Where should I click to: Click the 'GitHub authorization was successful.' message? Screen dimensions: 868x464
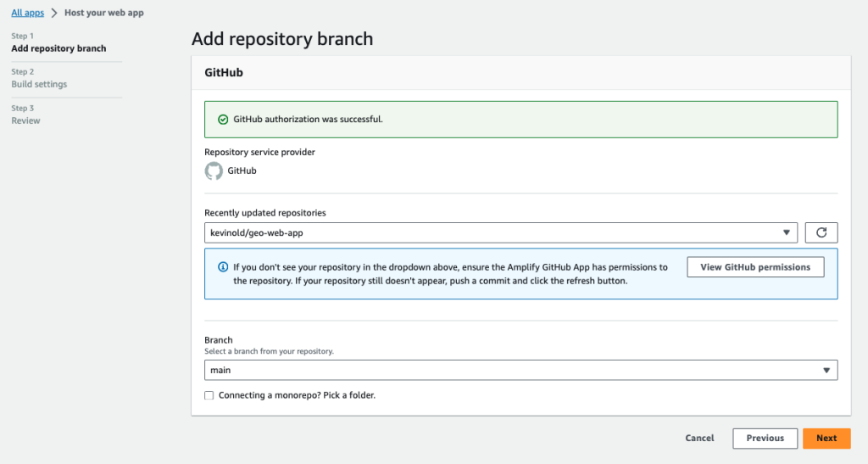(x=308, y=119)
